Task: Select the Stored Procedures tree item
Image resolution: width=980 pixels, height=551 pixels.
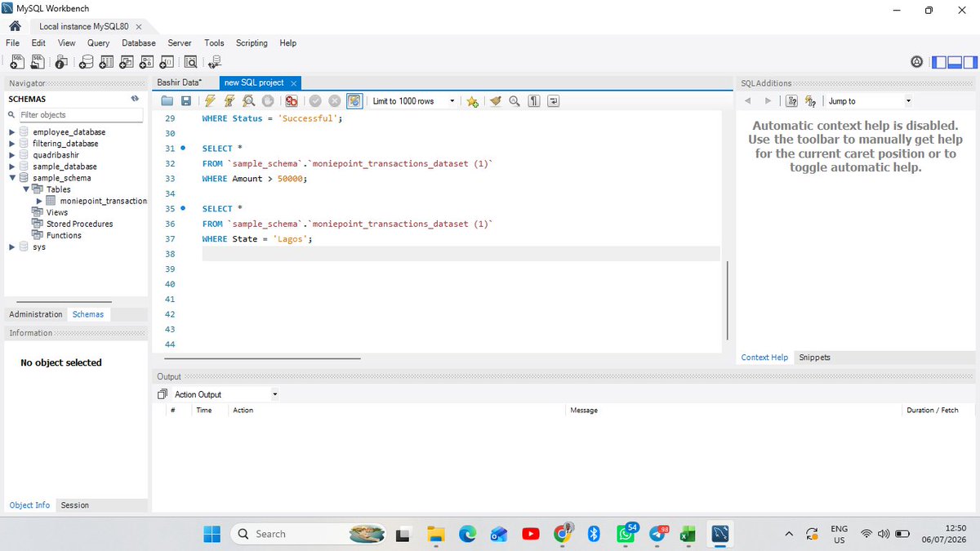Action: pyautogui.click(x=80, y=224)
